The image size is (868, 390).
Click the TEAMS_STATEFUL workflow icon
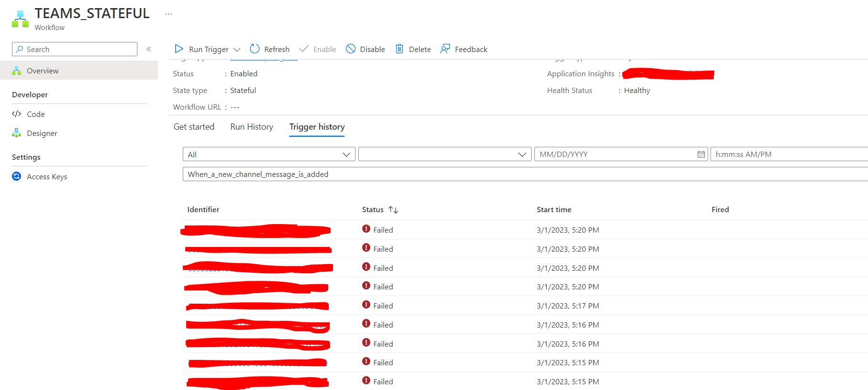point(20,19)
